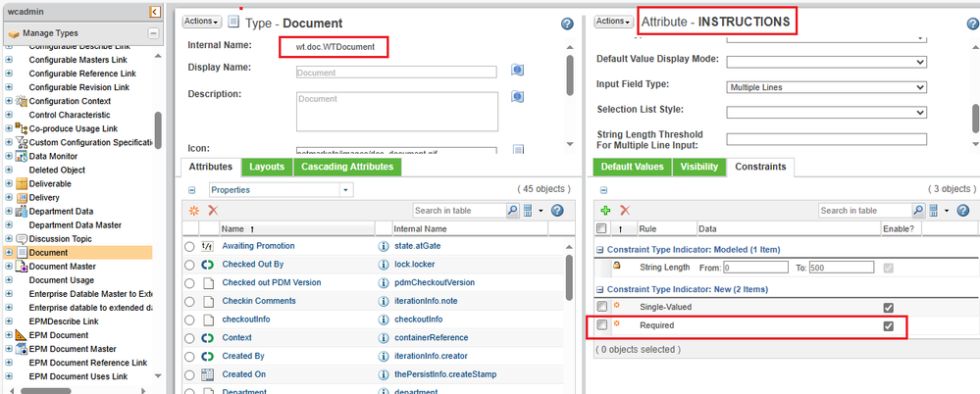
Task: Check the Single-Valued constraint row checkbox
Action: (x=601, y=307)
